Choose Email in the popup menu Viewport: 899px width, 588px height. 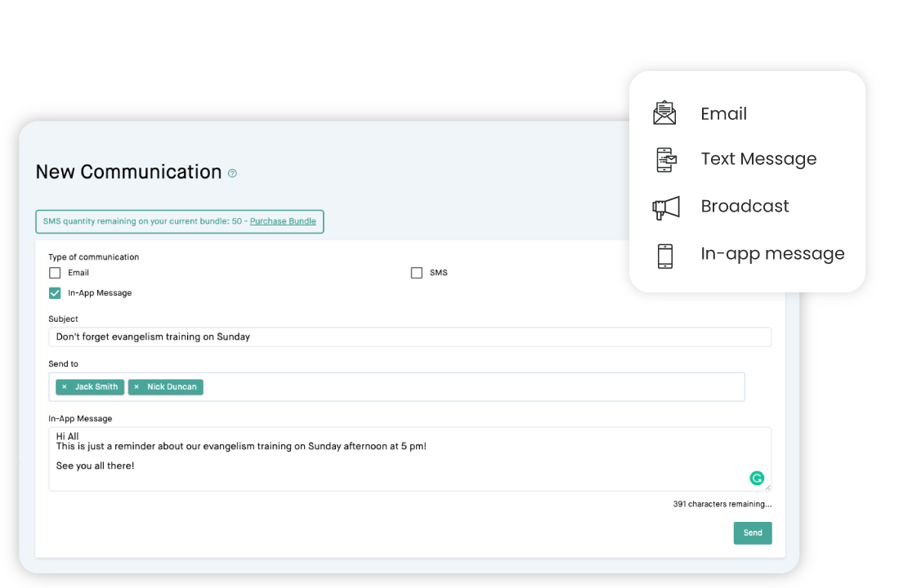[x=723, y=114]
